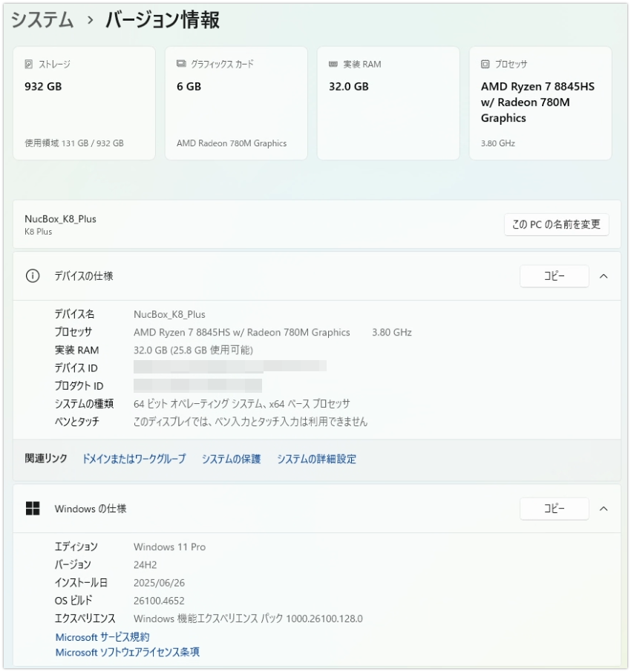Click the バージョン value 24H2
Screen dimensions: 631x672
146,565
